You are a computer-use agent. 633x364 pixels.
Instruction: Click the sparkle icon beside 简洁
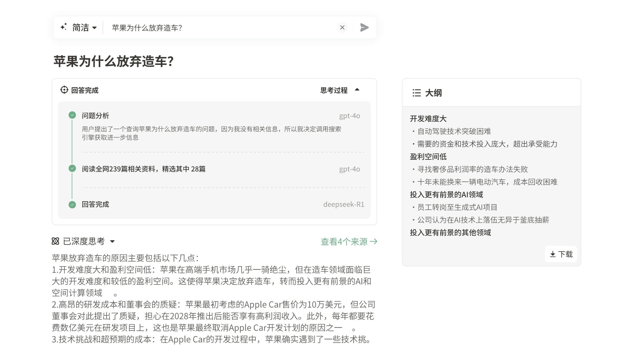click(64, 27)
